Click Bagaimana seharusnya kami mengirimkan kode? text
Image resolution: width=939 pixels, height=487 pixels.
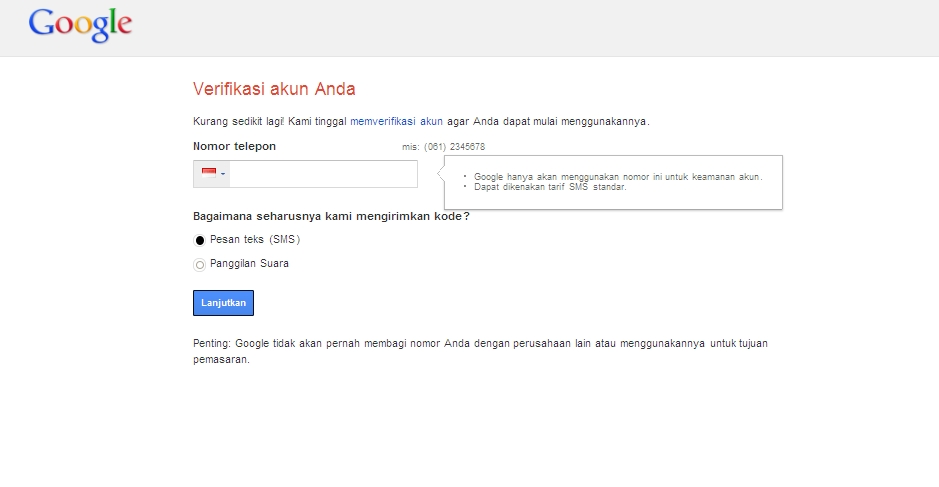pyautogui.click(x=331, y=216)
